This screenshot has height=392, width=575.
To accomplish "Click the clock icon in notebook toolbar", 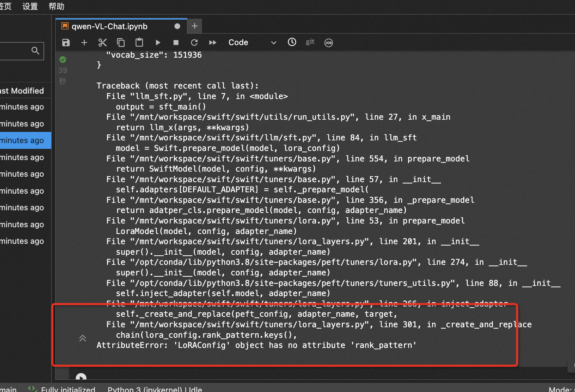I will [292, 42].
